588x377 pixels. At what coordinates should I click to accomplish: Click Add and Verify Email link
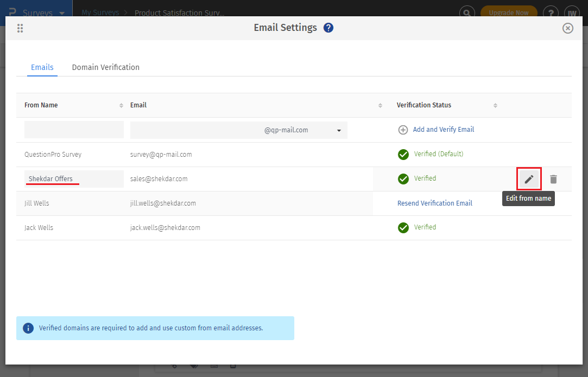pos(443,130)
